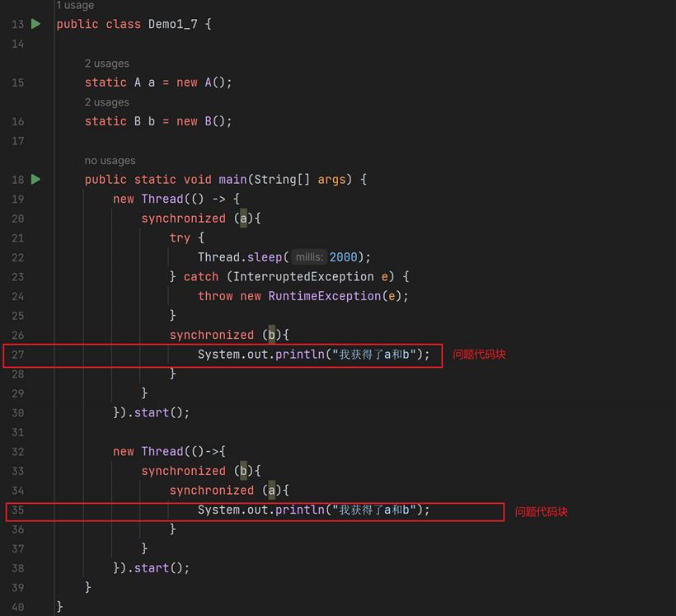Select line number 18 in gutter

pos(17,180)
